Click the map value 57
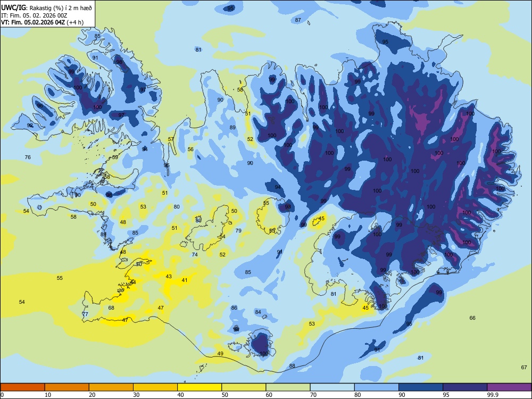532x399 pixels. (x=171, y=139)
